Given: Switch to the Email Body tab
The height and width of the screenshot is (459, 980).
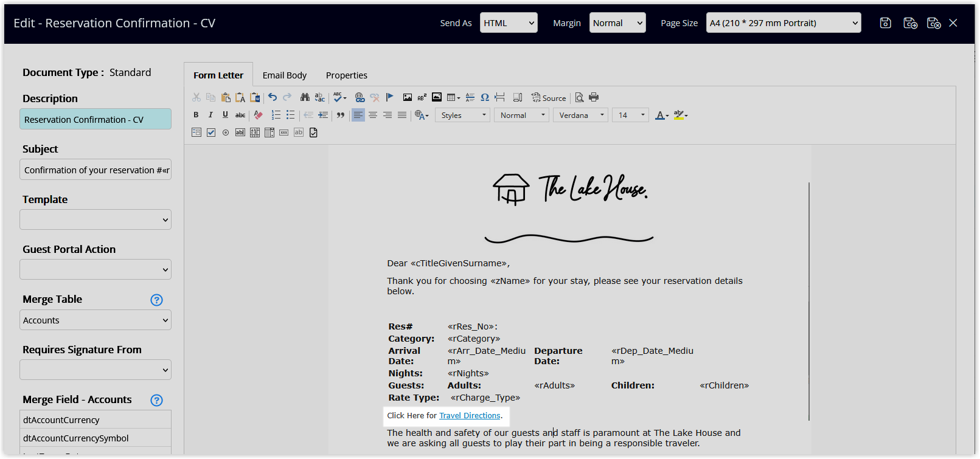Looking at the screenshot, I should (285, 75).
